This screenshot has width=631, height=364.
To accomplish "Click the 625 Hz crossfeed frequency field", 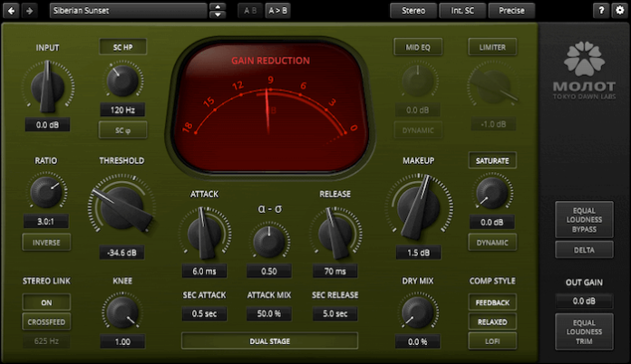I will pos(46,341).
